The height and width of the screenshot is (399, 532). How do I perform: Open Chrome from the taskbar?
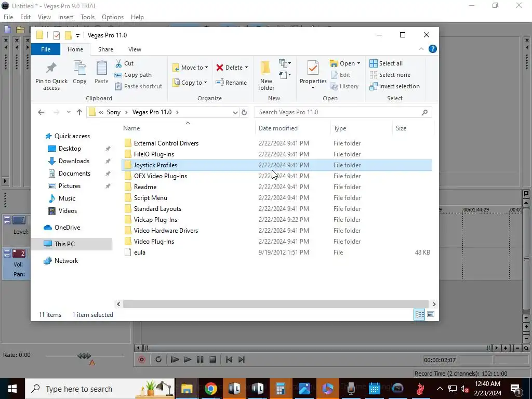pos(211,389)
